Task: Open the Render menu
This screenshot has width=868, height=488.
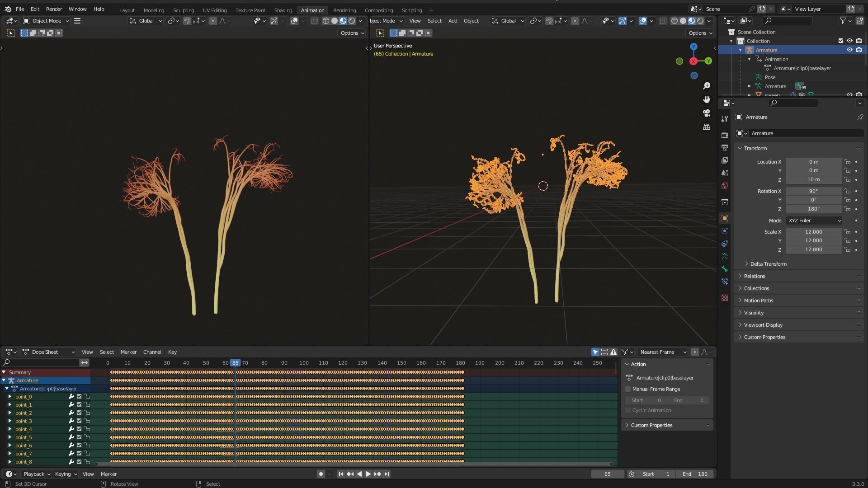Action: (x=54, y=9)
